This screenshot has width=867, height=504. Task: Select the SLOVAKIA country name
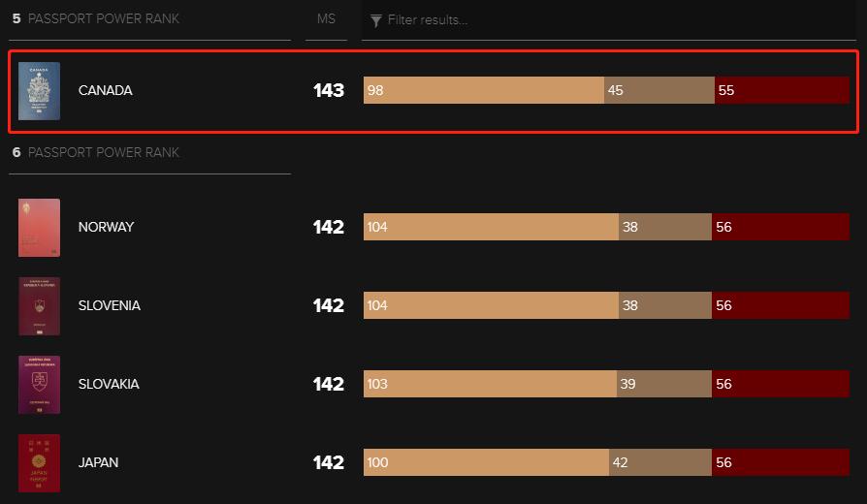click(108, 385)
